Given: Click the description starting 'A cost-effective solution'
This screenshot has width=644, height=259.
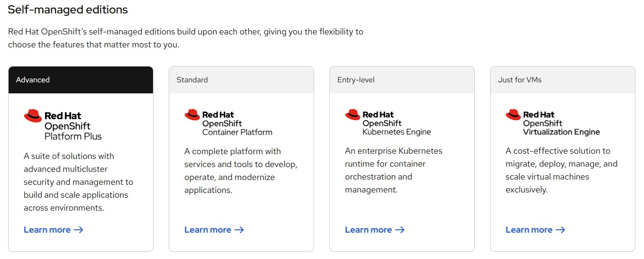Looking at the screenshot, I should click(562, 170).
